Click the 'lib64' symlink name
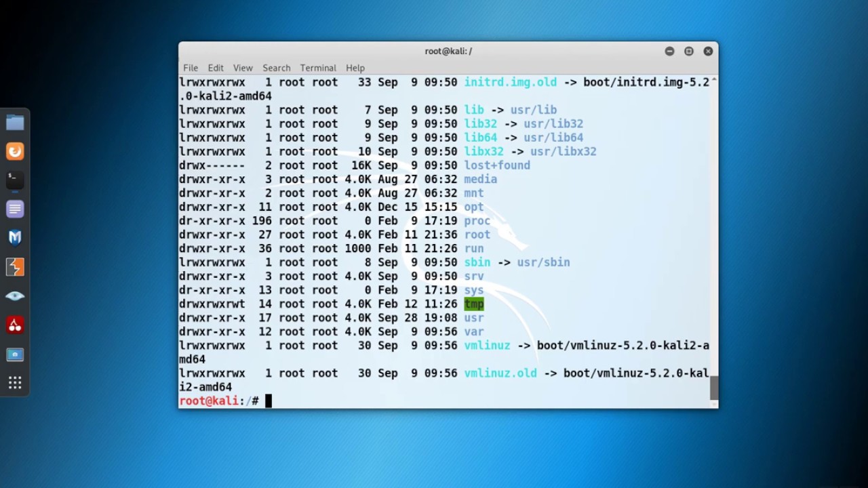The width and height of the screenshot is (868, 488). pyautogui.click(x=481, y=138)
